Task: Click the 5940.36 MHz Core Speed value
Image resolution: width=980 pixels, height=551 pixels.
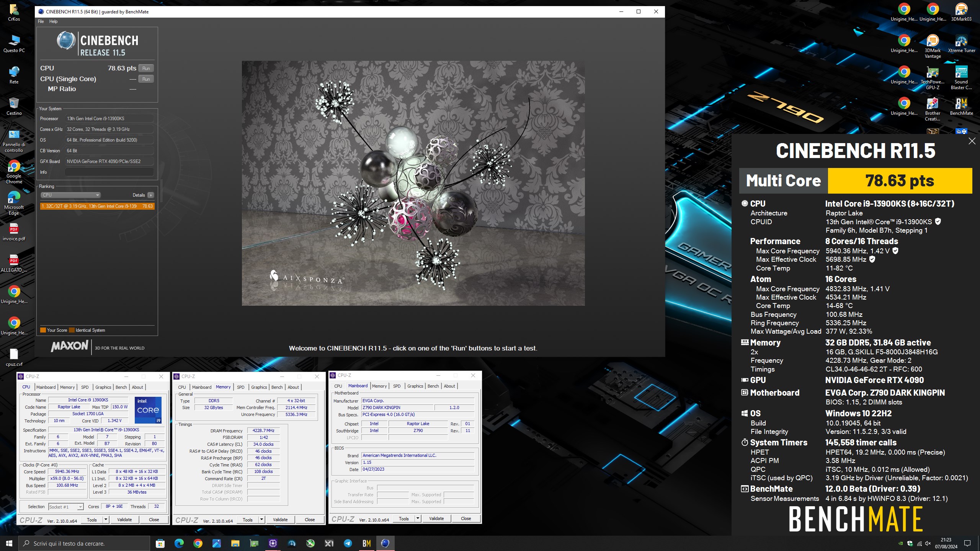Action: pyautogui.click(x=67, y=472)
